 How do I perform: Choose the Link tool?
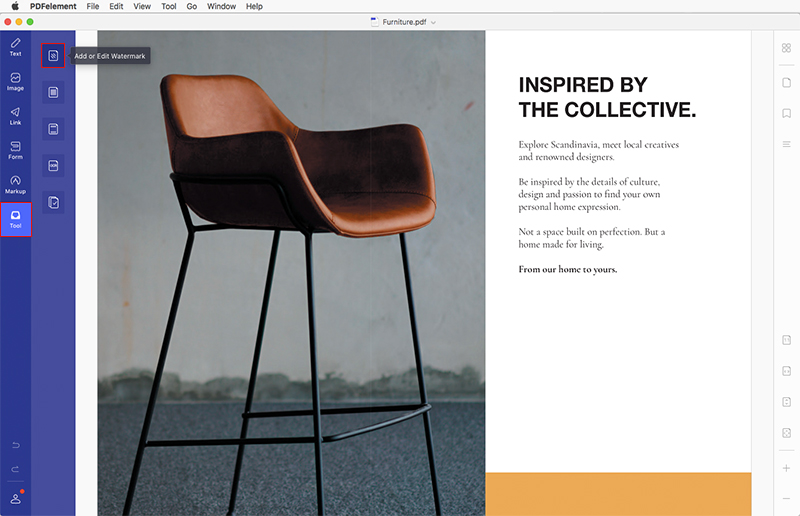(15, 116)
